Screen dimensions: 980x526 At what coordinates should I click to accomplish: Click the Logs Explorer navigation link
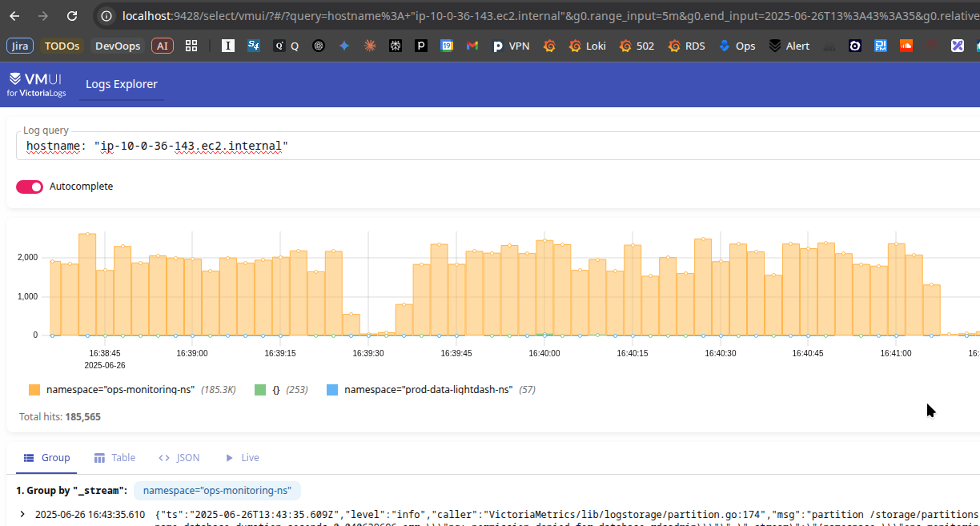pos(122,84)
